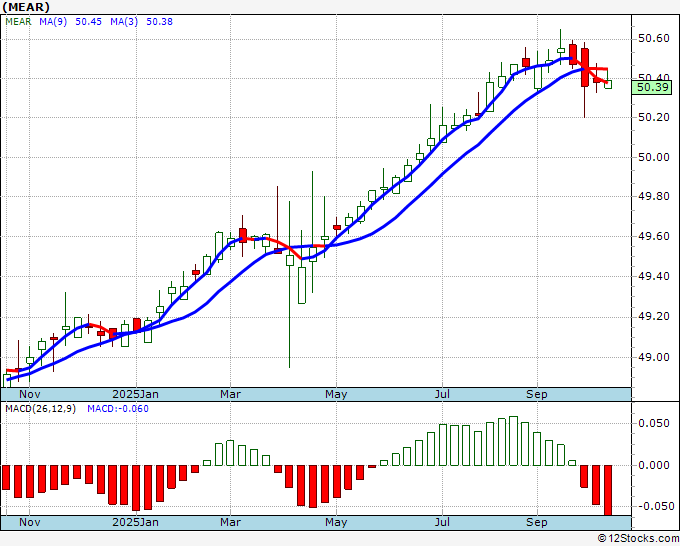Click Jul on the MACD panel date axis
Image resolution: width=680 pixels, height=546 pixels.
(x=442, y=522)
